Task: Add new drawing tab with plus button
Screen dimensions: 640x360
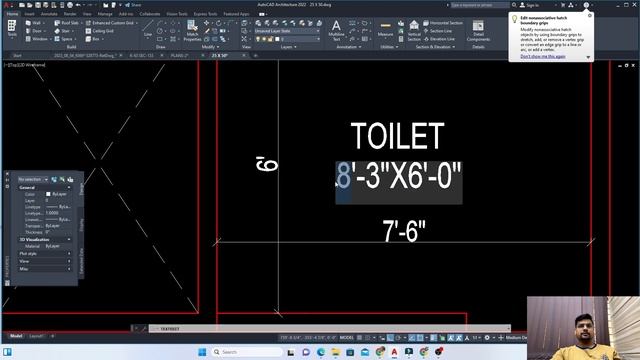Action: (256, 55)
